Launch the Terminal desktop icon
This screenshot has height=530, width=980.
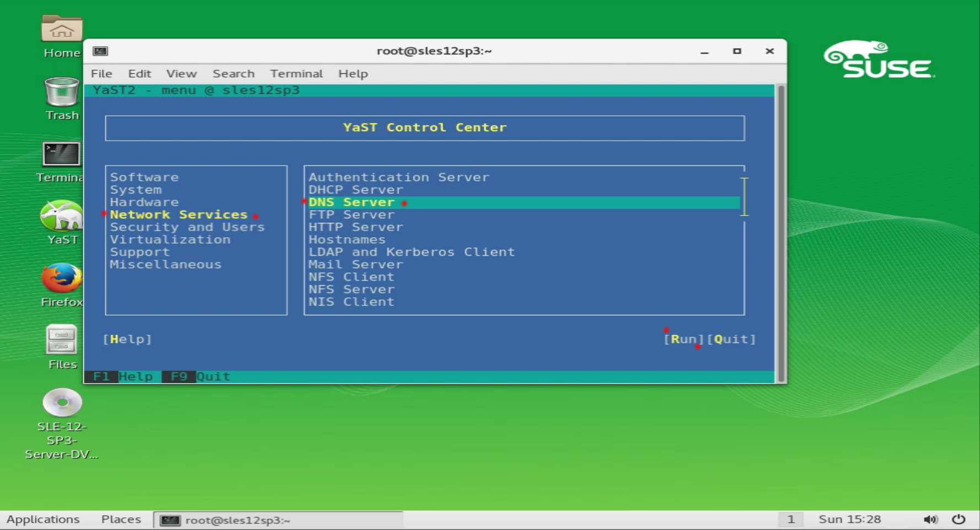click(x=62, y=154)
